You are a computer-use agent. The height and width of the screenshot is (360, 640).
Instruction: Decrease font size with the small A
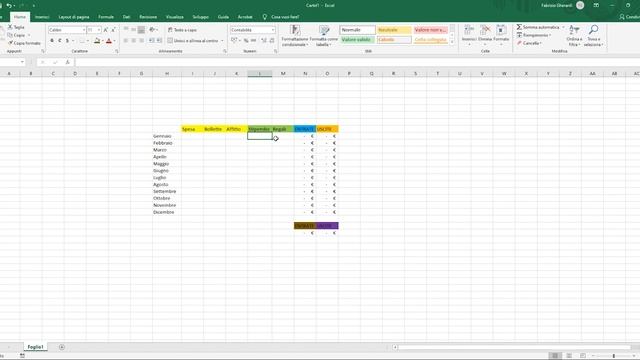click(113, 30)
